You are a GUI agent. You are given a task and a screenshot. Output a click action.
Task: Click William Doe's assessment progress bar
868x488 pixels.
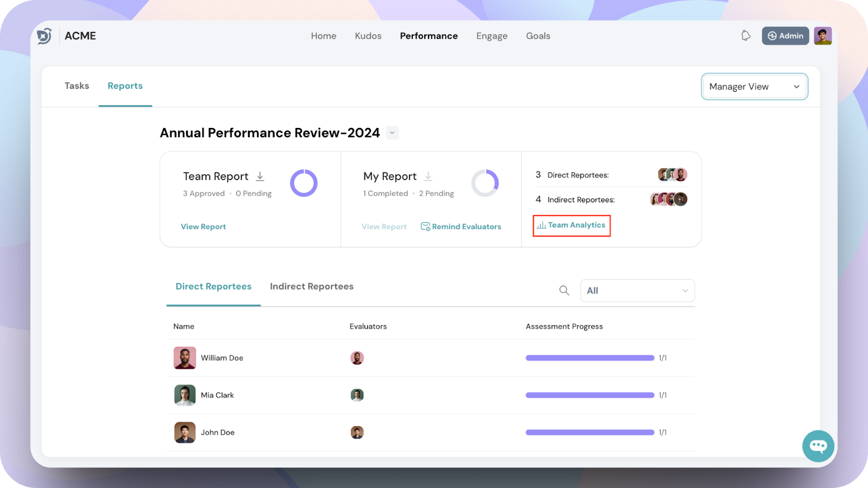point(590,358)
